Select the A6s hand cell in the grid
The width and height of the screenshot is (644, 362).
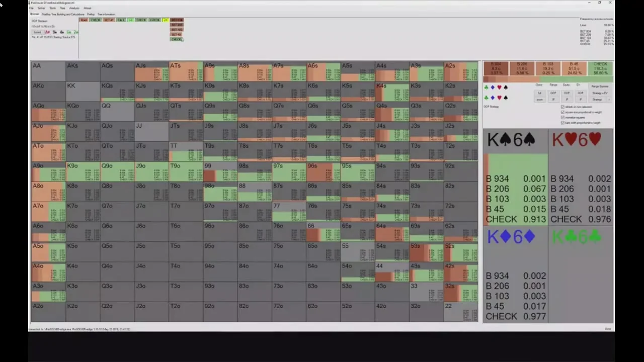[323, 71]
